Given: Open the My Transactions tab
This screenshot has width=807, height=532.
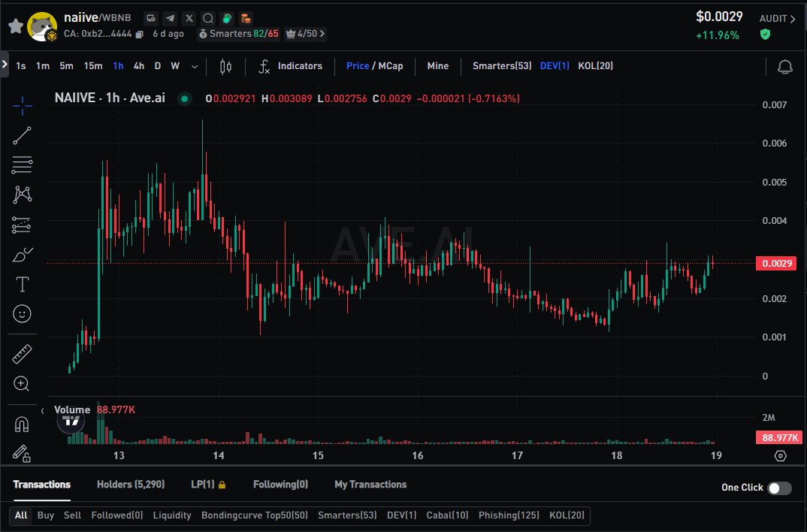Looking at the screenshot, I should coord(370,485).
